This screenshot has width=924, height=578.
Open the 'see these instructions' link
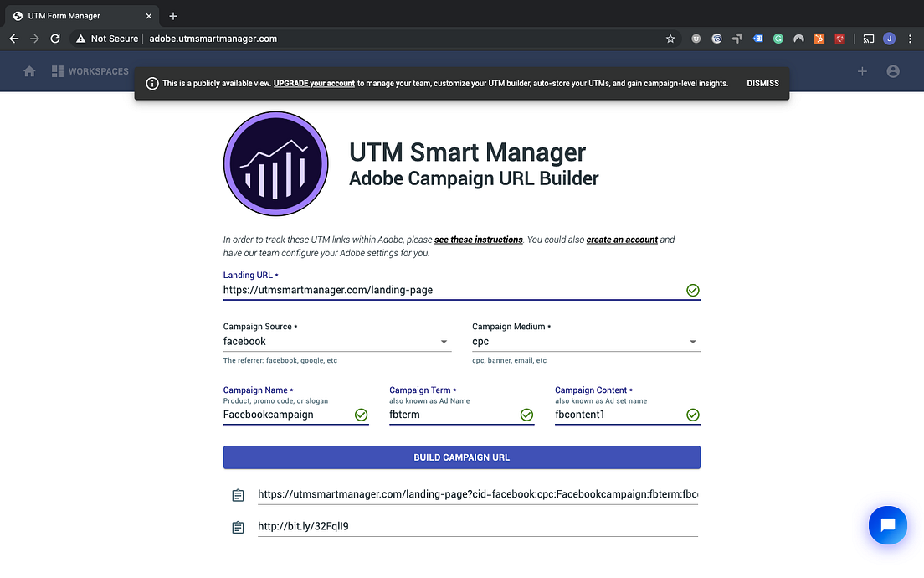coord(478,240)
